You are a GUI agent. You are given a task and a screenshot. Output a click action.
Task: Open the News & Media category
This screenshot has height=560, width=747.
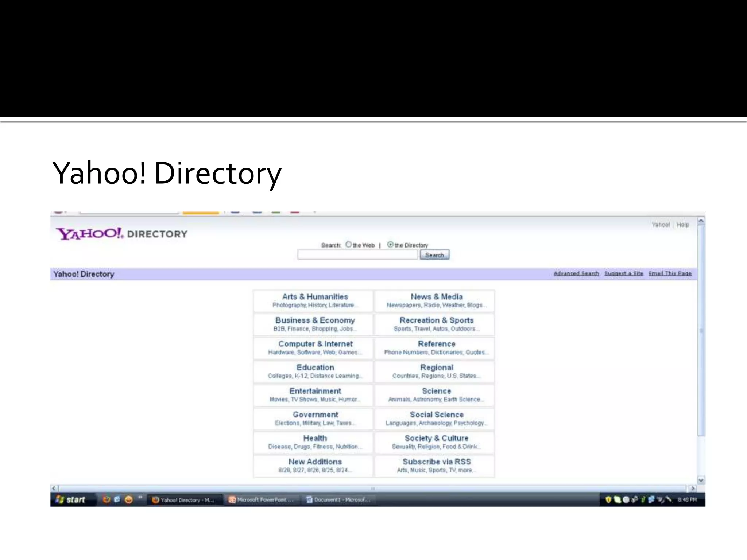pos(437,297)
